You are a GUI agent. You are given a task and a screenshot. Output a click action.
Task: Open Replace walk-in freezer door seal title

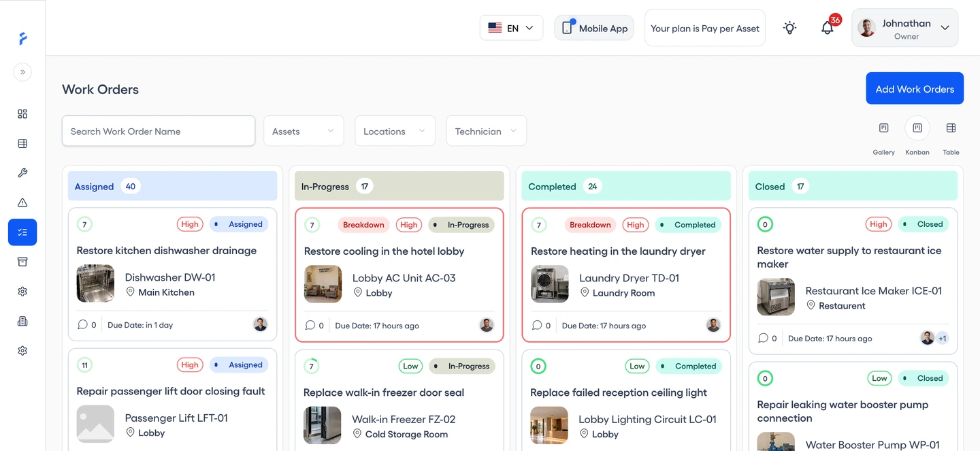pos(384,392)
